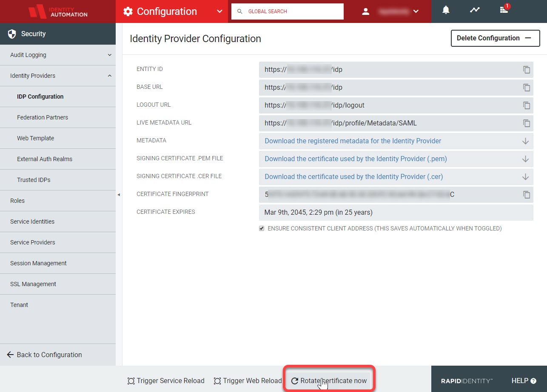
Task: Click the Delete Configuration button
Action: [495, 38]
